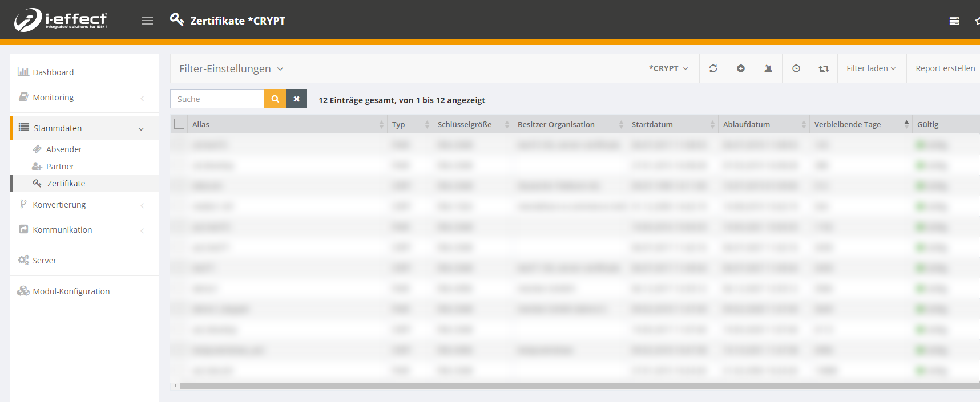Screen dimensions: 980x402
Task: Select Partner under Stammdaten
Action: [x=60, y=167]
